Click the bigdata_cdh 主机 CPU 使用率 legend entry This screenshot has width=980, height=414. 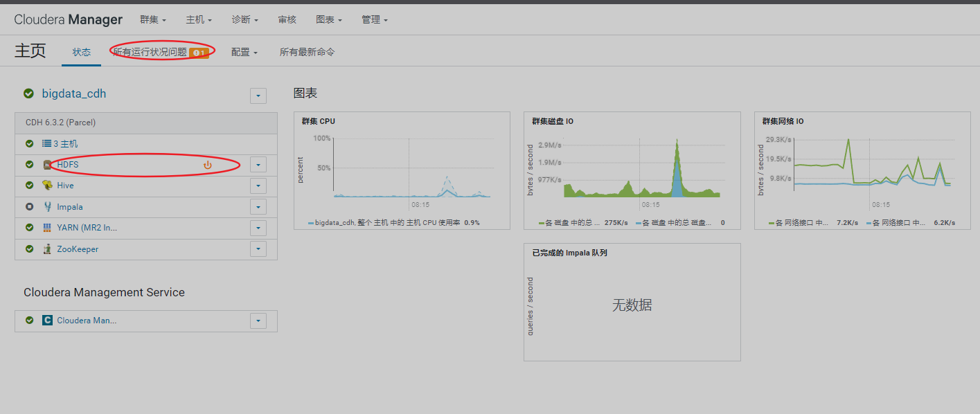click(394, 223)
